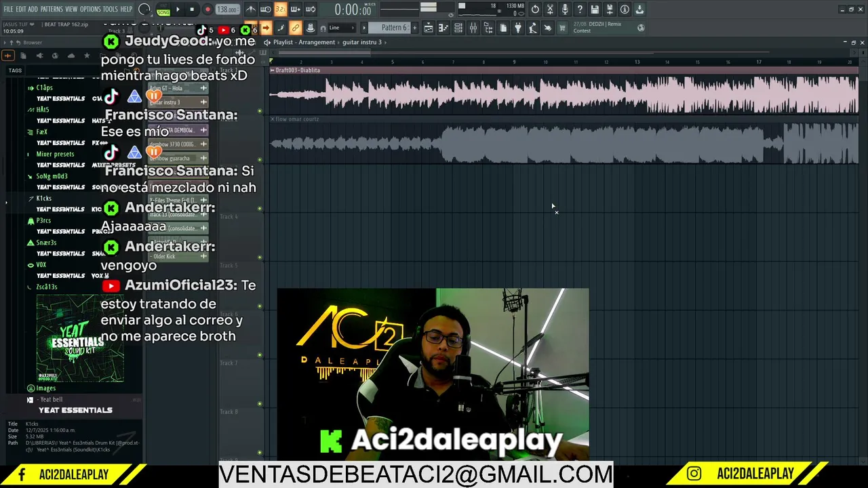Viewport: 868px width, 488px height.
Task: Click the guitar instru 3 playlist title
Action: tap(362, 42)
